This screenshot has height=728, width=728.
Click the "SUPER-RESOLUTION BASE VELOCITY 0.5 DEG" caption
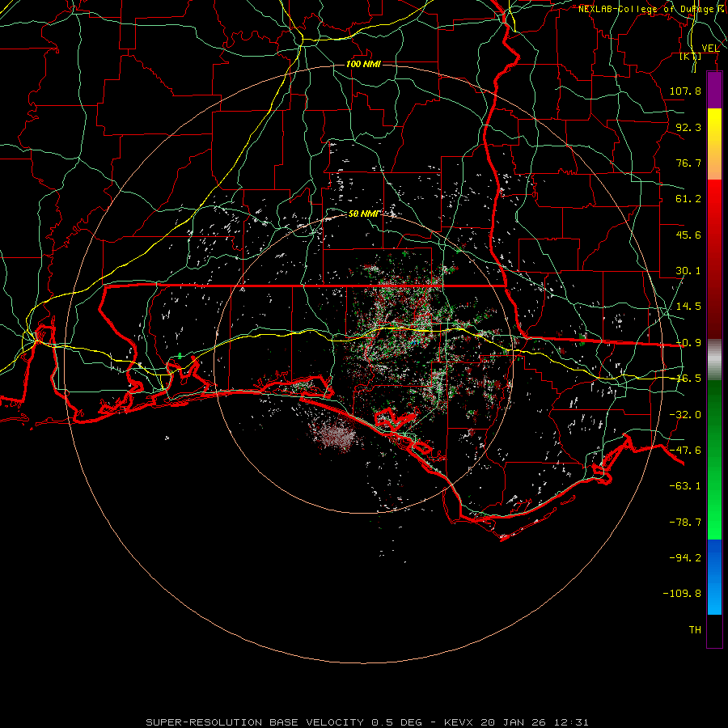pyautogui.click(x=284, y=722)
